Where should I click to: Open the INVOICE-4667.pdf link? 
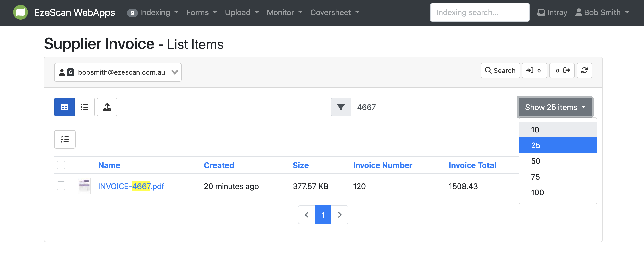[131, 186]
